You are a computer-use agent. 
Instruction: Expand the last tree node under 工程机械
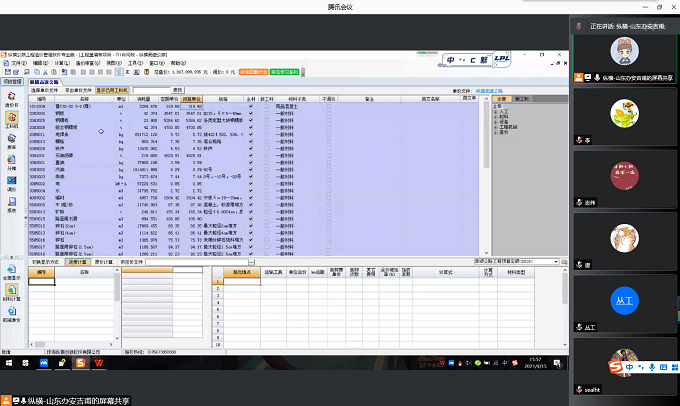[496, 132]
